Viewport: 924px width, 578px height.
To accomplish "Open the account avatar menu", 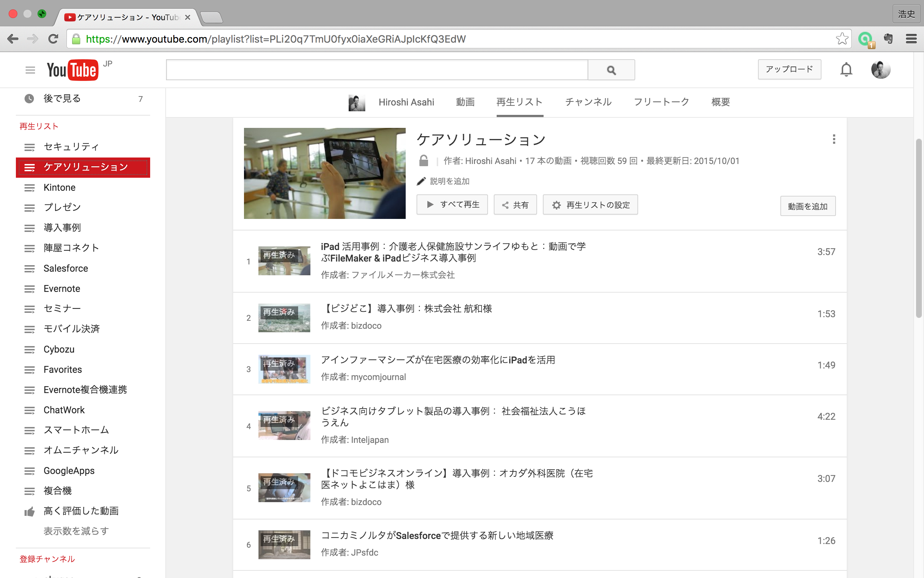I will pos(880,70).
